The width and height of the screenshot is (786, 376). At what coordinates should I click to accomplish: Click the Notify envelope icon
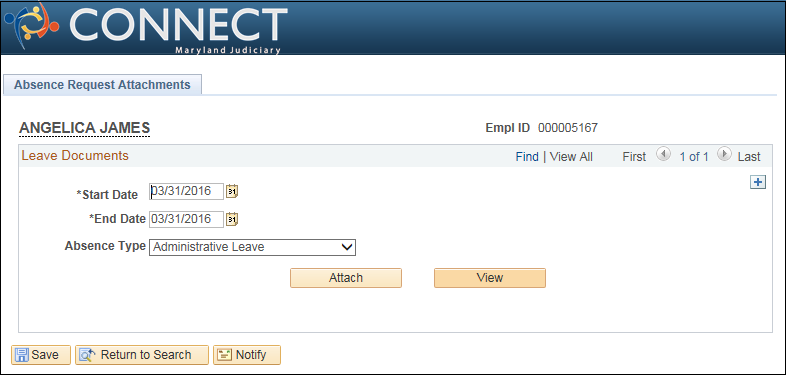coord(225,355)
